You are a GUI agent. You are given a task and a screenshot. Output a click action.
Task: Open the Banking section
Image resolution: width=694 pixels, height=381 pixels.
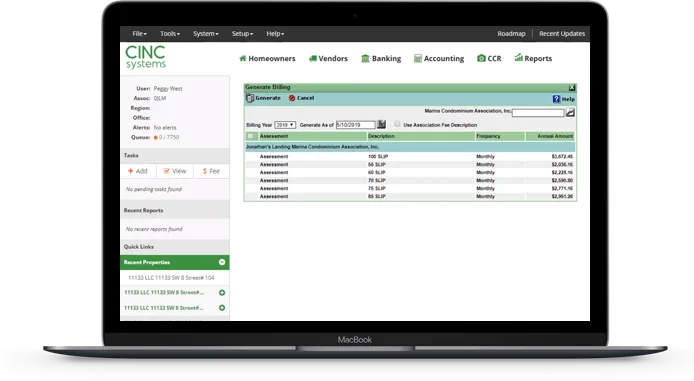[x=381, y=58]
